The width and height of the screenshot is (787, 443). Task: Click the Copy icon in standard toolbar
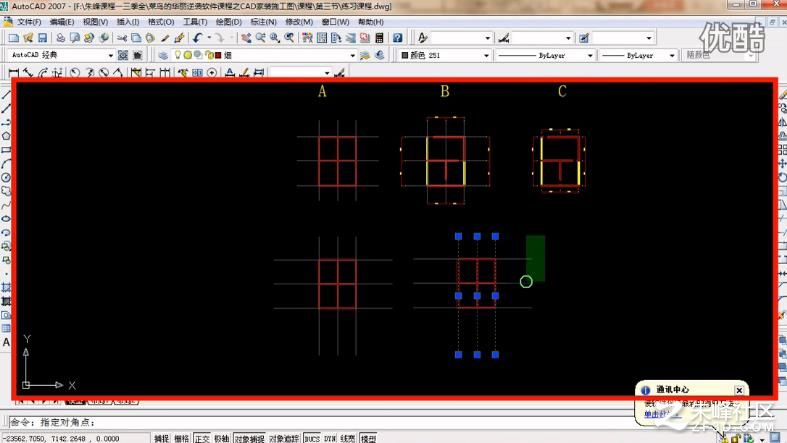pos(136,38)
